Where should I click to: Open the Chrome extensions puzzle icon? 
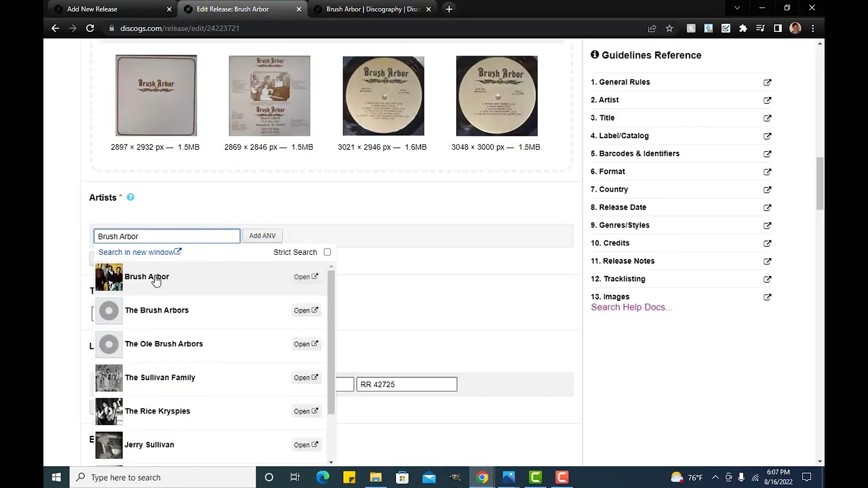click(x=743, y=28)
